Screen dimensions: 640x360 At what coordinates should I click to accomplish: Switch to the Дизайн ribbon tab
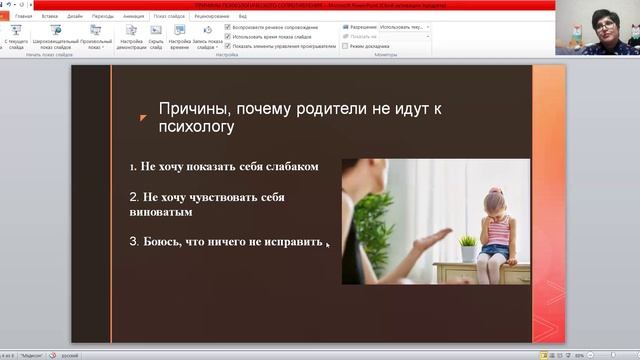click(75, 16)
